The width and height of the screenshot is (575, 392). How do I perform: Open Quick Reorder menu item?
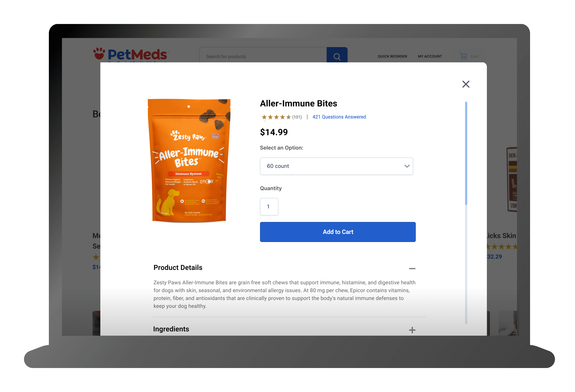(392, 56)
